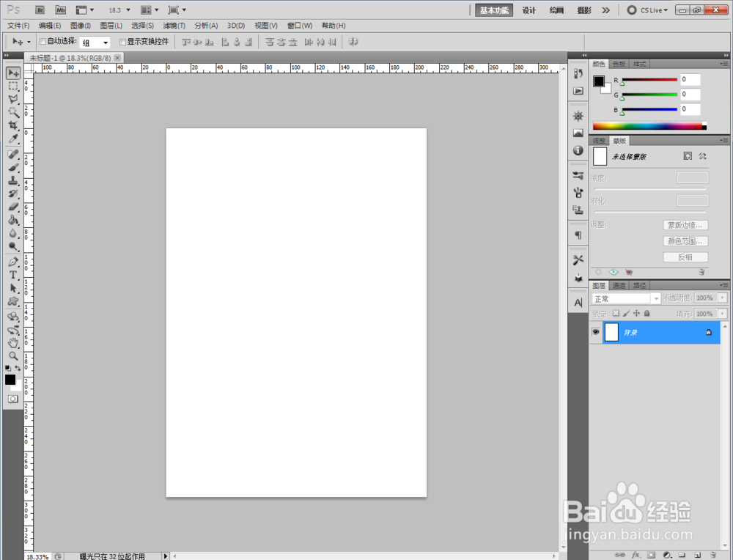Select the Horizontal Type tool
The height and width of the screenshot is (560, 733).
click(13, 275)
